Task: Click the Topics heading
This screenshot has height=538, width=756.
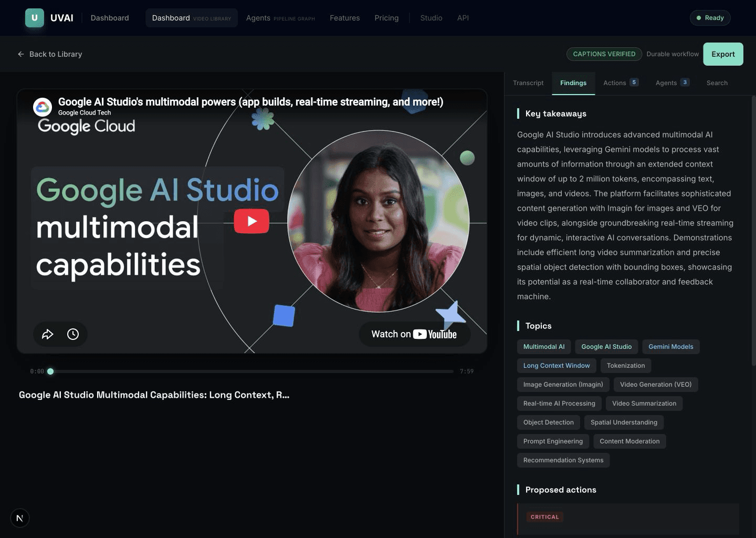Action: click(539, 326)
